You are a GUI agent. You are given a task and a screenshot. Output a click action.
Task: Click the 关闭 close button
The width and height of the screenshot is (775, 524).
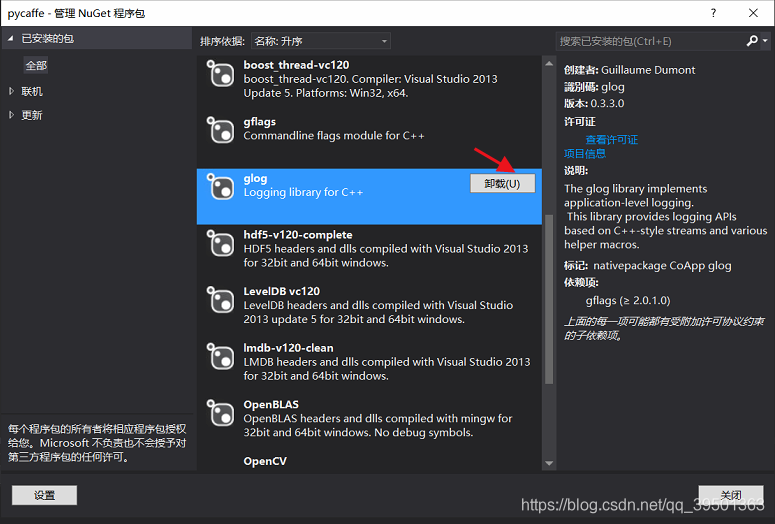point(731,495)
